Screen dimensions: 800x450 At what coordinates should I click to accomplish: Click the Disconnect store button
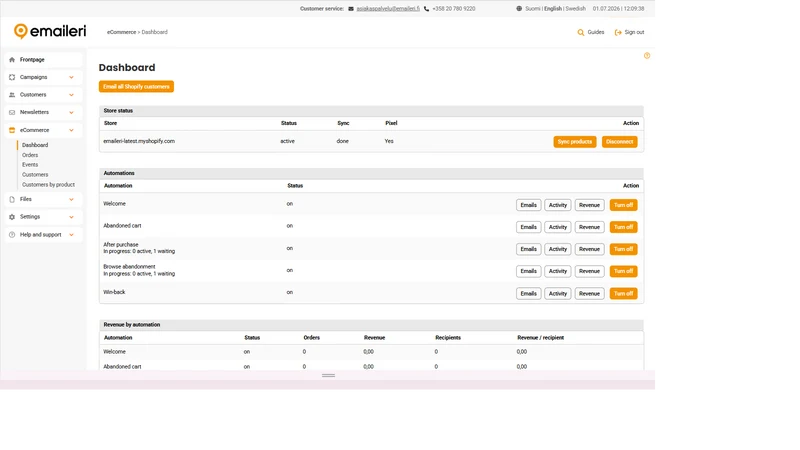point(619,142)
